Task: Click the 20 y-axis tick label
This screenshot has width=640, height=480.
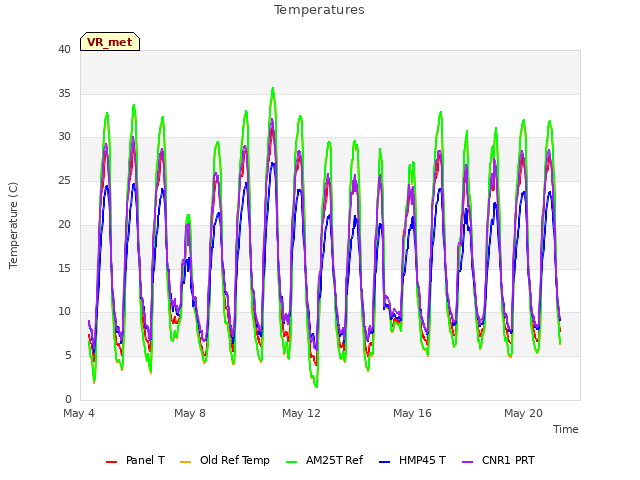Action: (64, 224)
